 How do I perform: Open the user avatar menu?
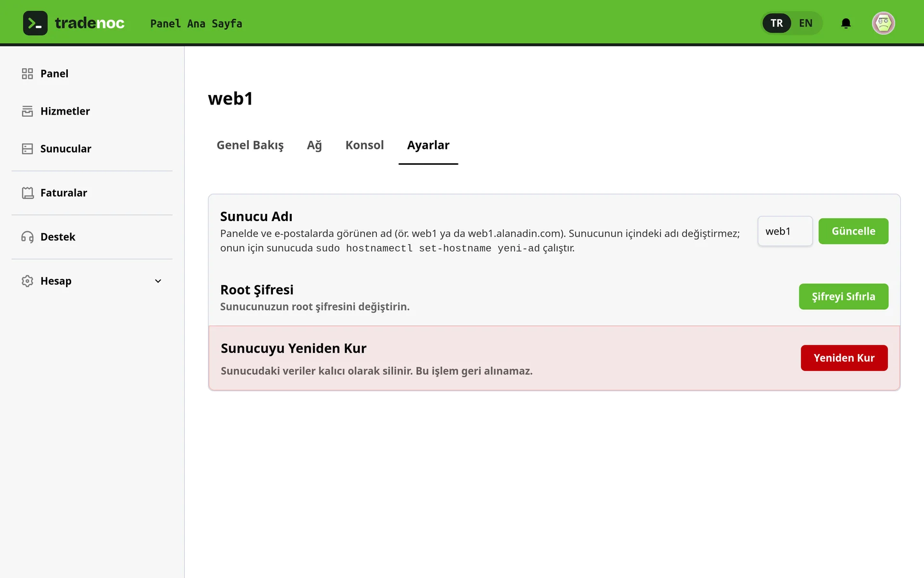[884, 23]
